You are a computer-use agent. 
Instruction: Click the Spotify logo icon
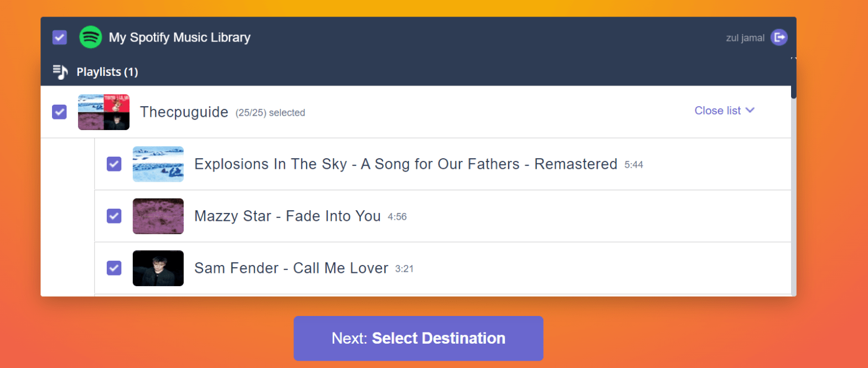tap(90, 37)
